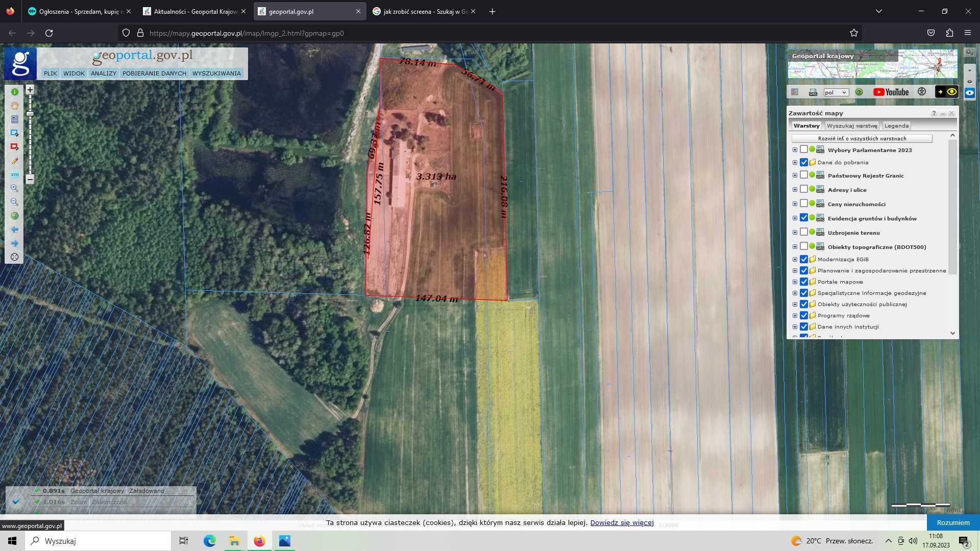Open the POBIERANIE DANYCH menu
The height and width of the screenshot is (551, 980).
coord(154,73)
